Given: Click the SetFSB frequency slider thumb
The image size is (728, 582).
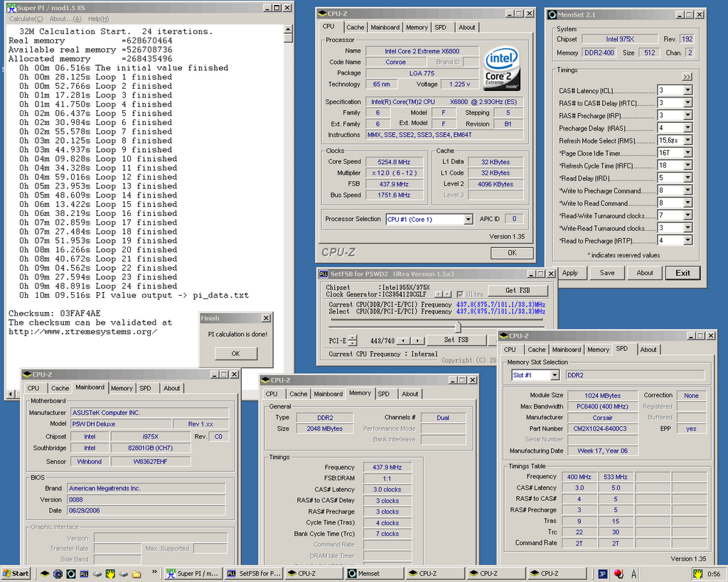Looking at the screenshot, I should click(458, 327).
